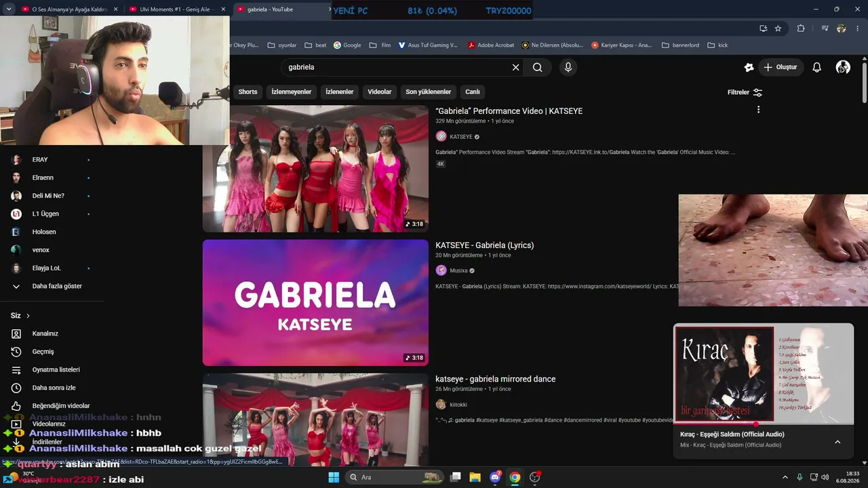This screenshot has height=488, width=868.
Task: Open YouTube notifications bell
Action: [x=817, y=67]
